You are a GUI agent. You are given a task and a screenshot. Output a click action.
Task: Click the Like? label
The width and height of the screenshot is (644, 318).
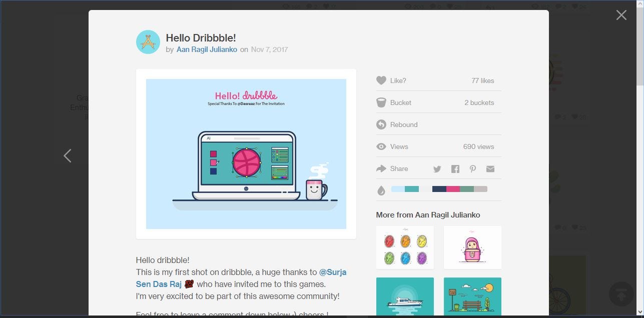398,80
